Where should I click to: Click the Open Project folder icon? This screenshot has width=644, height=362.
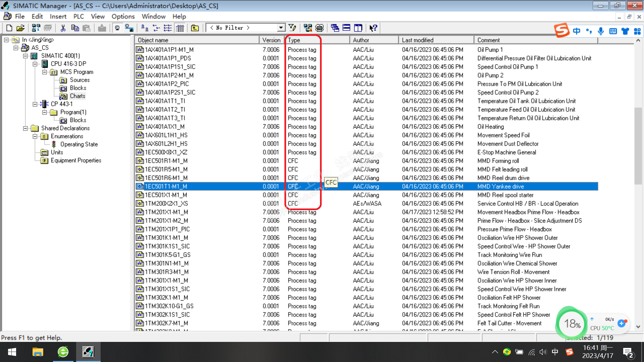(20, 28)
